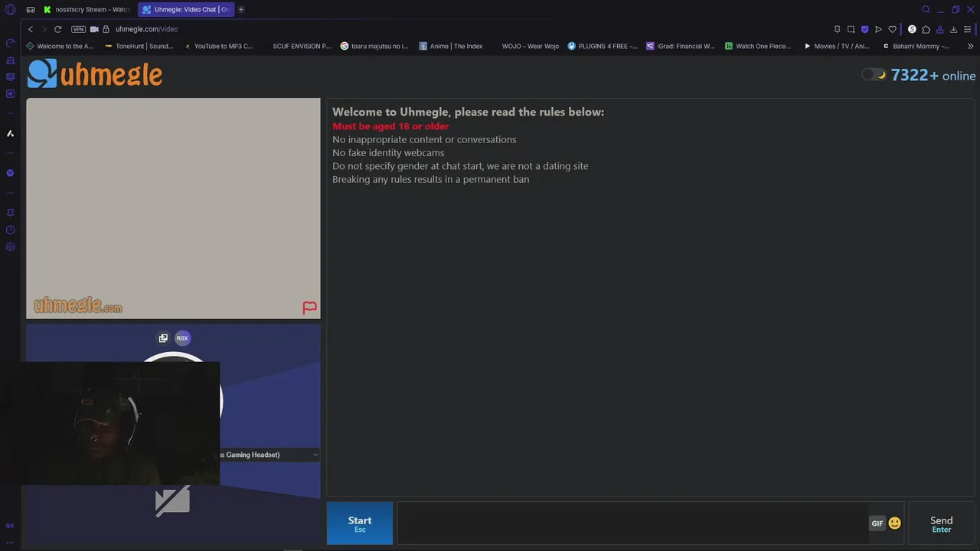The width and height of the screenshot is (980, 551).
Task: Open camera permission icon in address bar
Action: click(x=94, y=29)
